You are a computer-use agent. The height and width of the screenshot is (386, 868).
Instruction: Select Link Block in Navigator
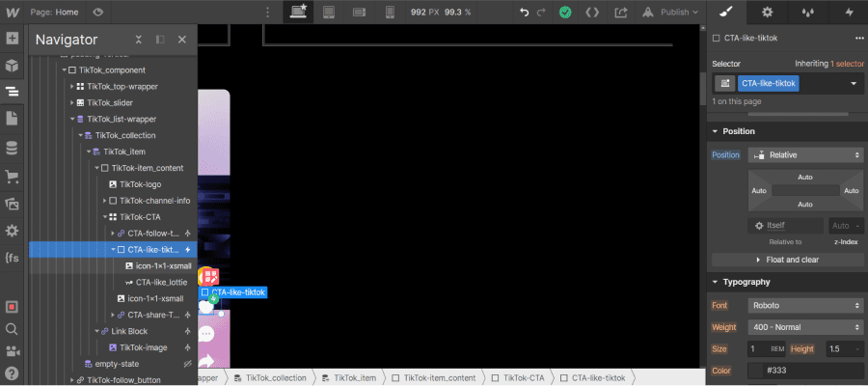[129, 331]
